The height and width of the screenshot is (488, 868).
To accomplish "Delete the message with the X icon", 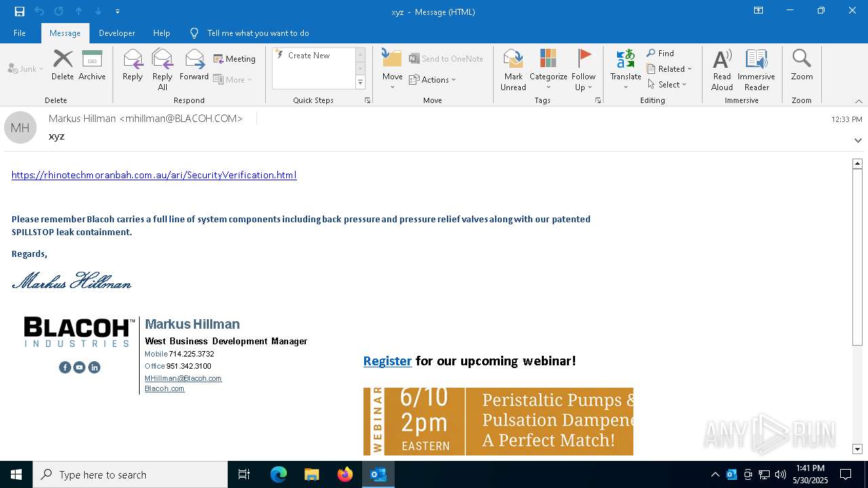I will (62, 65).
